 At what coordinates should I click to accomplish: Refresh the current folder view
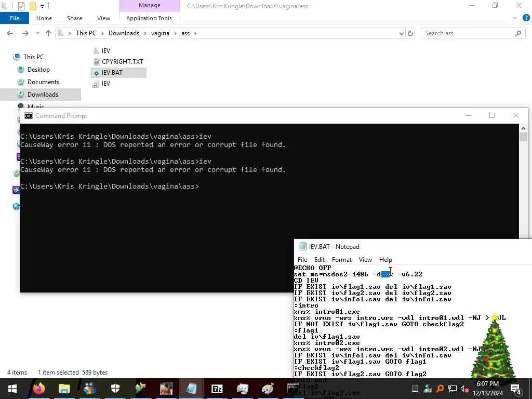click(410, 33)
